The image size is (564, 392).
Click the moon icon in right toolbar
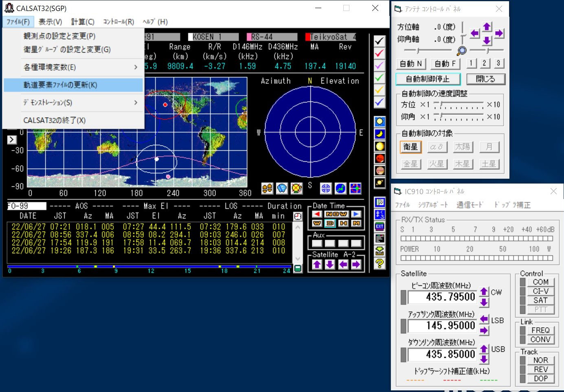[x=380, y=134]
